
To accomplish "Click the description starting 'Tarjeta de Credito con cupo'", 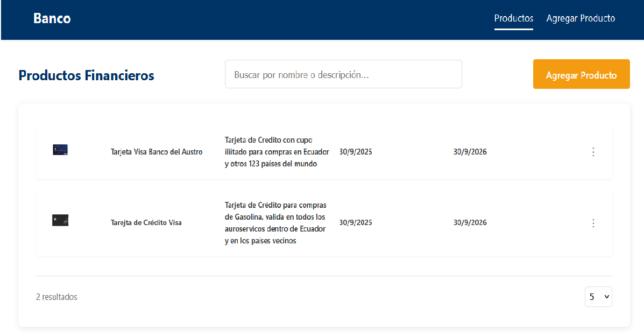I will [277, 152].
